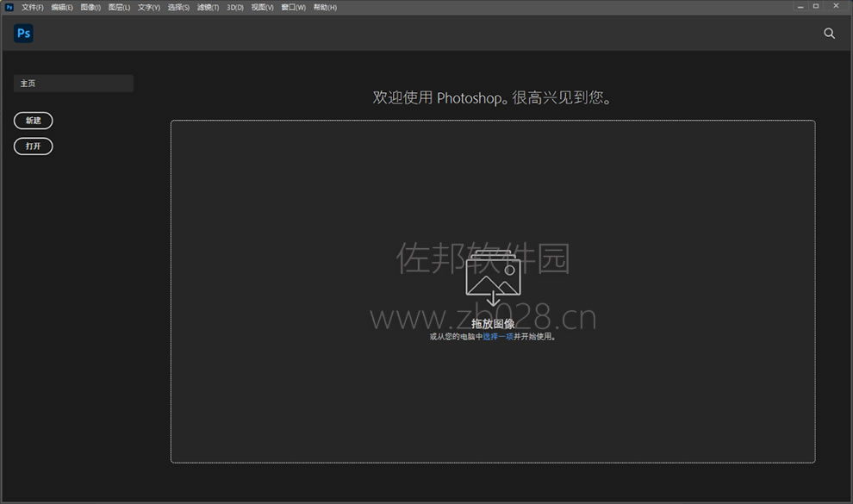
Task: Open the 文字(Y) menu
Action: 149,7
